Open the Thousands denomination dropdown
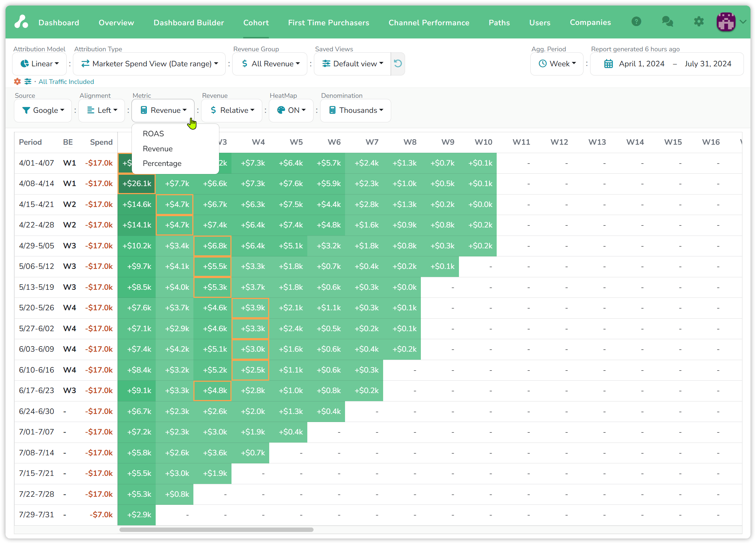Viewport: 756px width, 544px height. [x=356, y=110]
